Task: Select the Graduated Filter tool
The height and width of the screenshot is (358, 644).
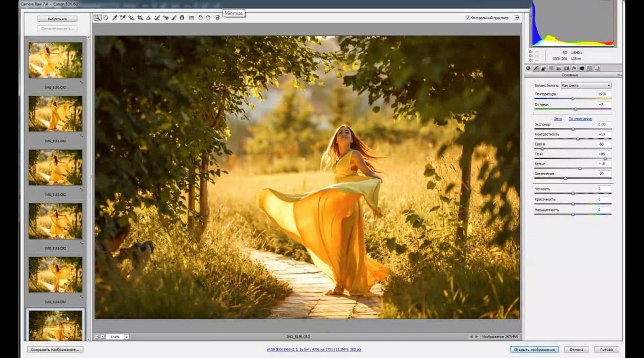Action: pyautogui.click(x=182, y=18)
